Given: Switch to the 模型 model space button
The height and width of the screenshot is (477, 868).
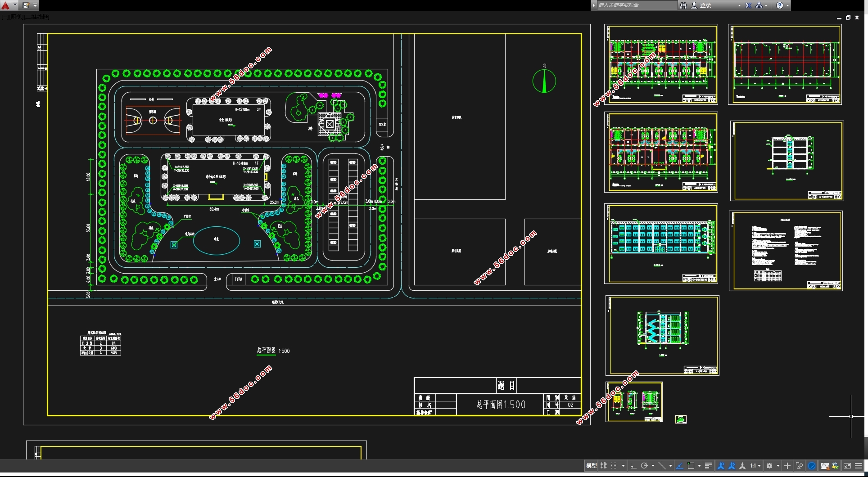Looking at the screenshot, I should click(x=591, y=466).
